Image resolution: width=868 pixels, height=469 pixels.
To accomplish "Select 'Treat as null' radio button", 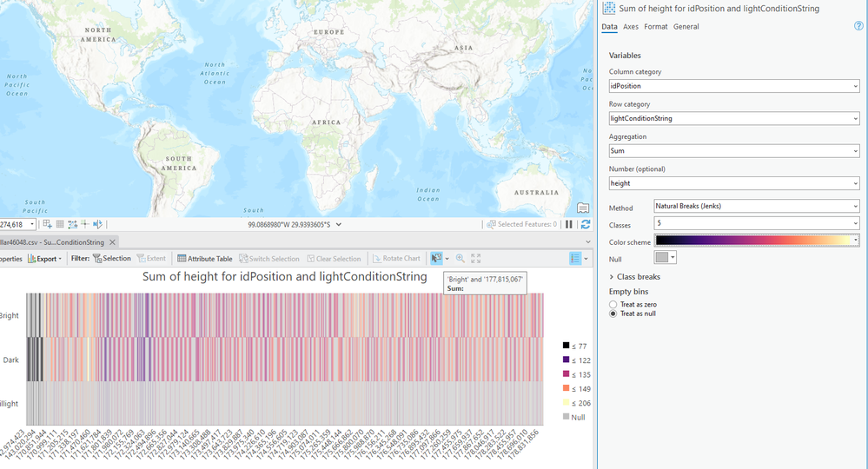I will click(613, 314).
